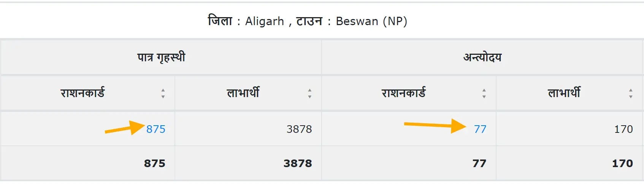Select राशनकार्ड column label under पात्र गृहस्थी
Viewport: 644px width, 185px height.
(82, 93)
